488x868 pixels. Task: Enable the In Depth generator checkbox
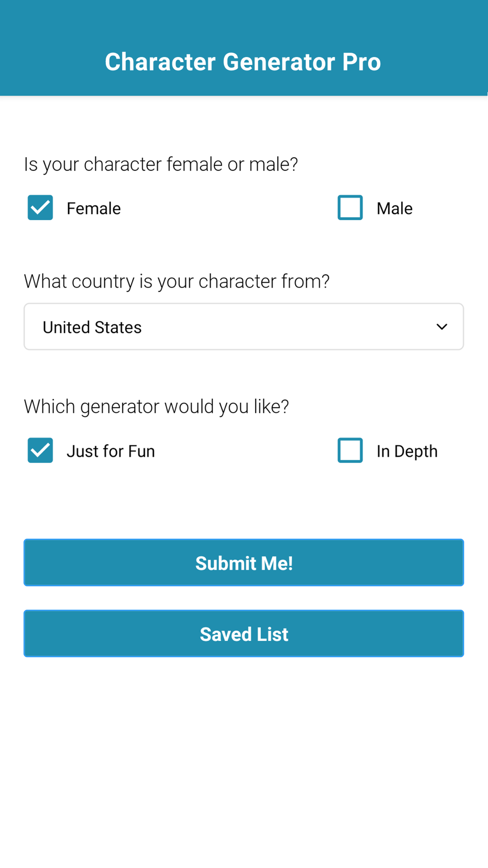tap(350, 450)
